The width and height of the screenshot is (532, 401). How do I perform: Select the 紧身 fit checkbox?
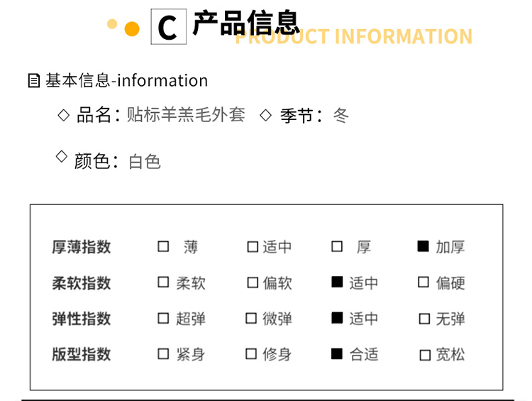(x=164, y=353)
